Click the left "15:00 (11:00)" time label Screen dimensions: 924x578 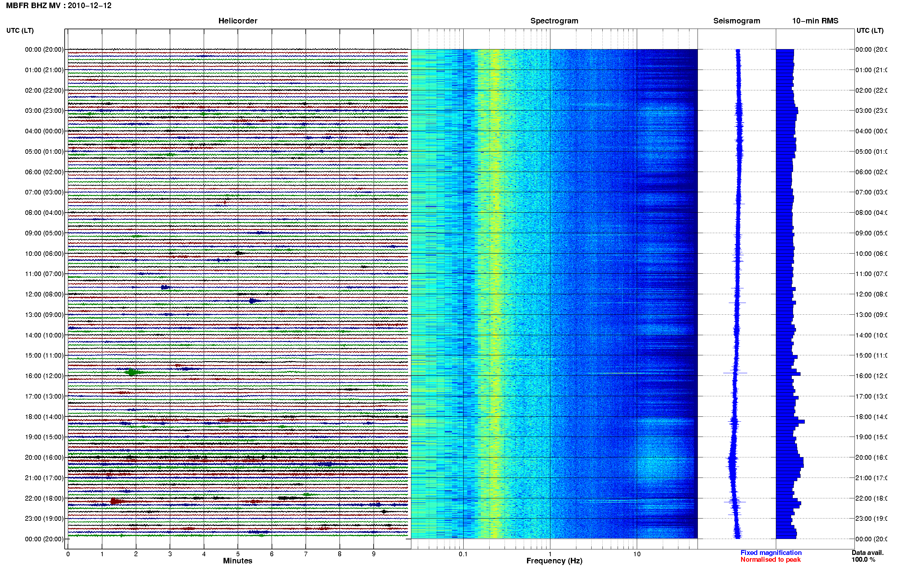(x=44, y=356)
